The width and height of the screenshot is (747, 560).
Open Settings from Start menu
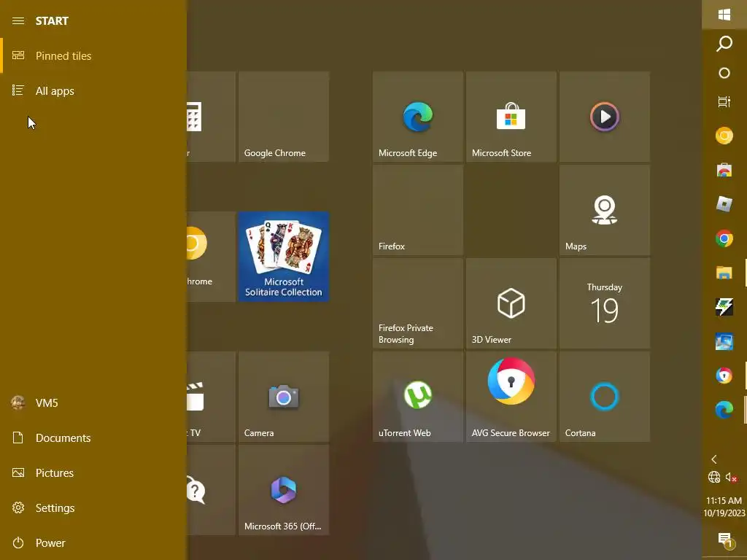click(x=93, y=507)
